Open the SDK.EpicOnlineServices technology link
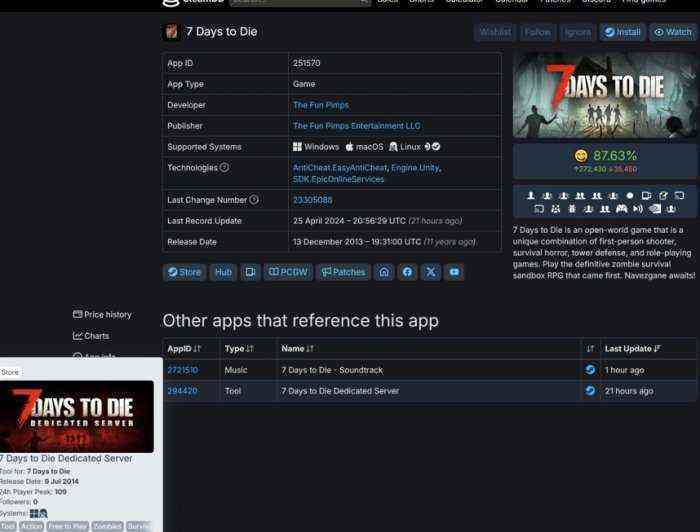700x532 pixels. (x=338, y=179)
